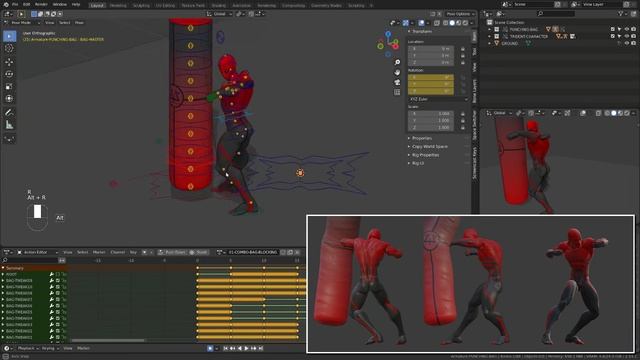The height and width of the screenshot is (360, 640).
Task: Select the Transform tool in left toolbar
Action: tap(9, 99)
